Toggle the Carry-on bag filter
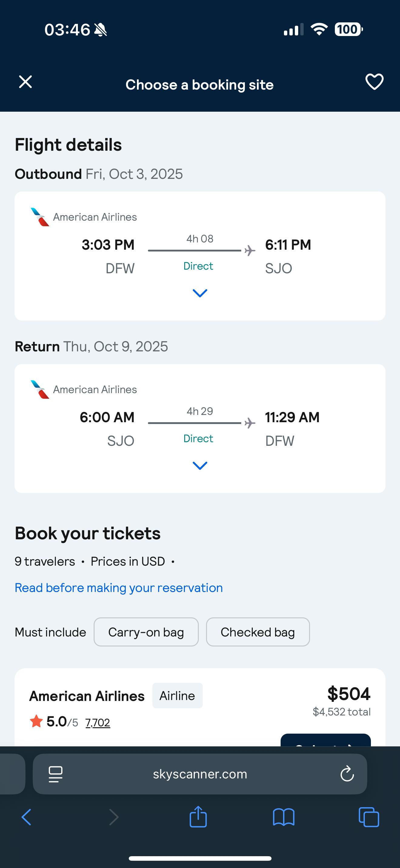The width and height of the screenshot is (400, 868). [146, 632]
